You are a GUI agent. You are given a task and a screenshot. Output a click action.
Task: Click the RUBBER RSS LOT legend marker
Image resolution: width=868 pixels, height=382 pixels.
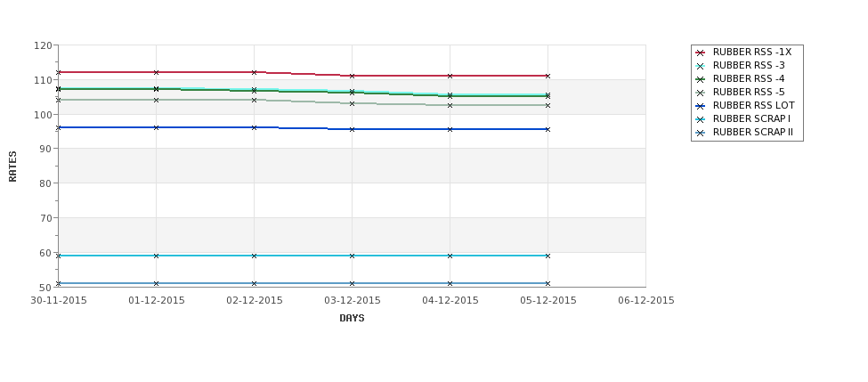[x=700, y=106]
